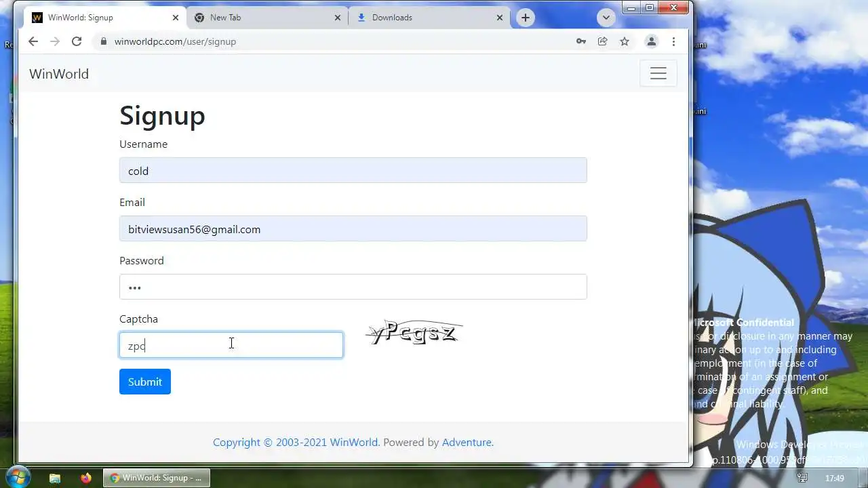
Task: Click the network tray icon
Action: 802,478
